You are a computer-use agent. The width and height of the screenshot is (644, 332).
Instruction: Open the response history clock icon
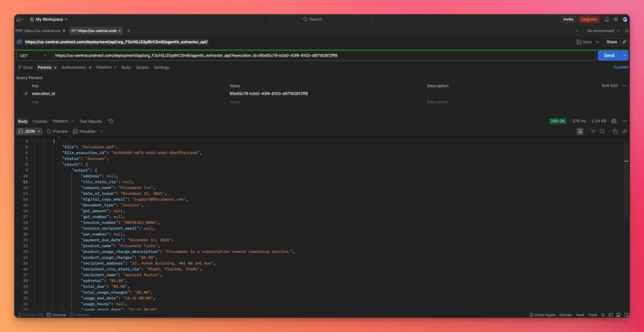(111, 121)
